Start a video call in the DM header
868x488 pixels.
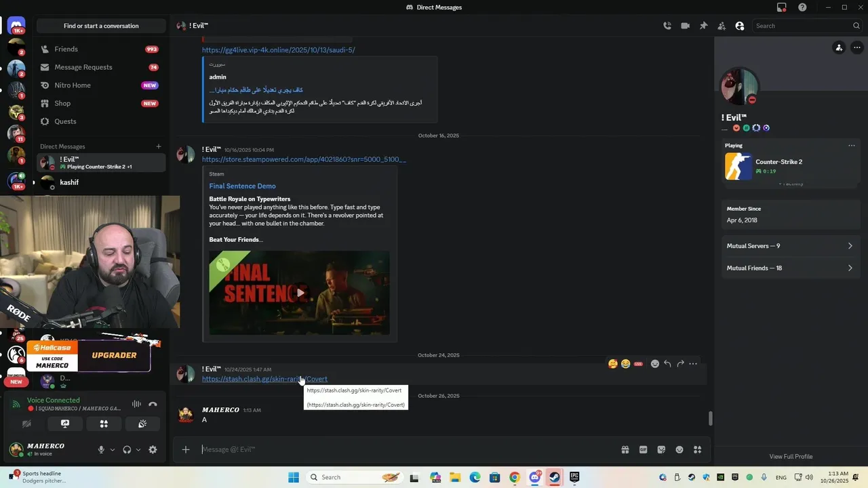tap(685, 26)
